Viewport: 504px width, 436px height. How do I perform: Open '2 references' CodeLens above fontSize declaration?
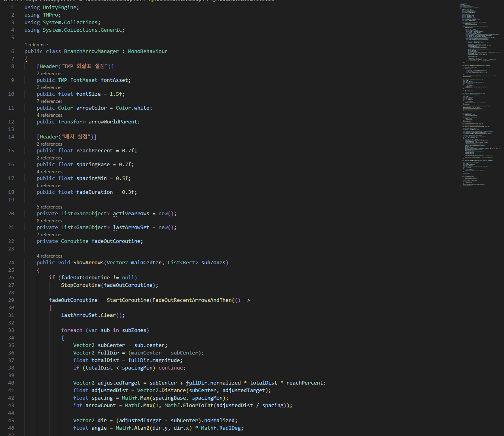coord(49,87)
